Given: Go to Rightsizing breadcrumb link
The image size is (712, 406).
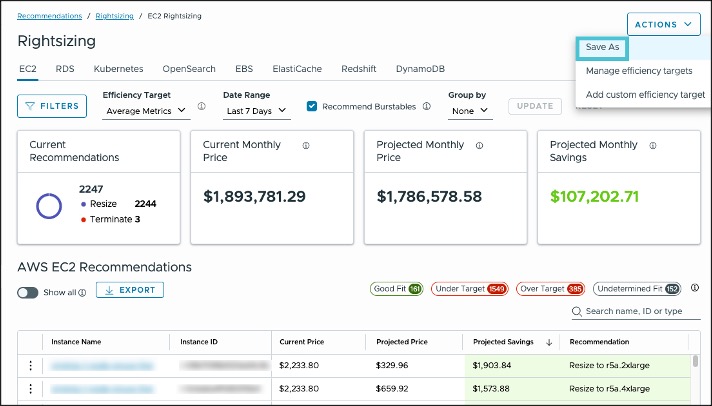Looking at the screenshot, I should pos(114,16).
